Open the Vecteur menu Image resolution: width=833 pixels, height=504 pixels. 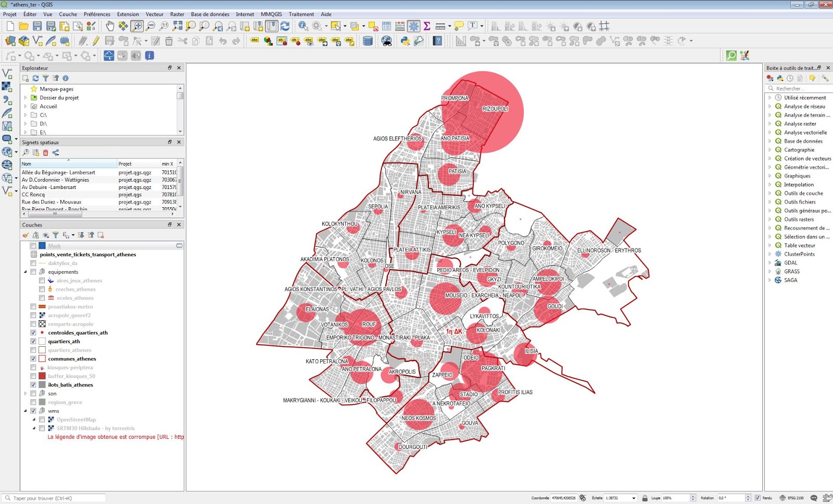(154, 14)
